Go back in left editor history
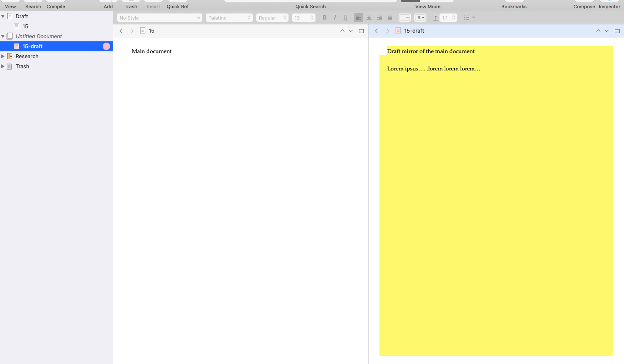624x364 pixels. [121, 31]
